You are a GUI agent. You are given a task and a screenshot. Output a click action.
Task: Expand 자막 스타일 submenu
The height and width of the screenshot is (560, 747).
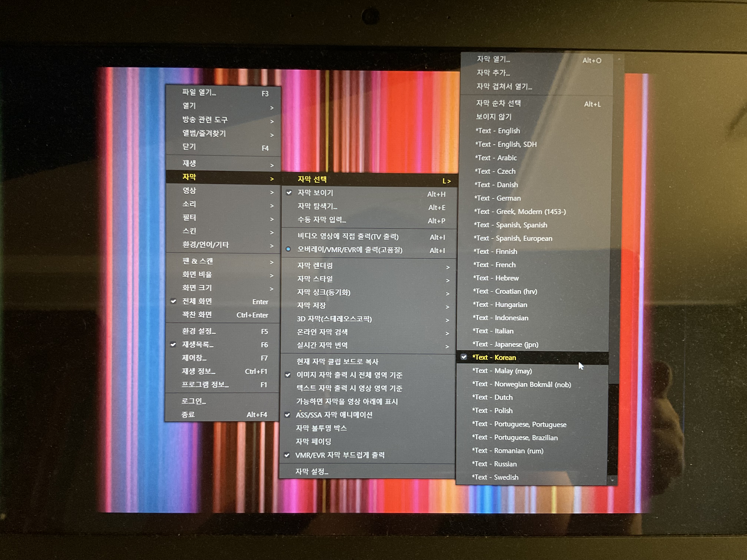pos(369,279)
